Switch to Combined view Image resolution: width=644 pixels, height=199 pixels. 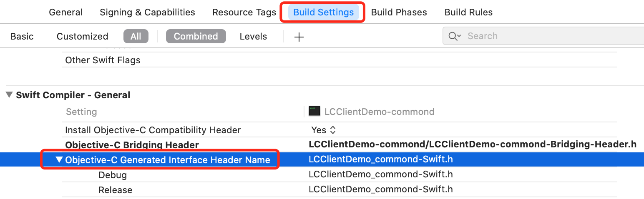tap(196, 36)
